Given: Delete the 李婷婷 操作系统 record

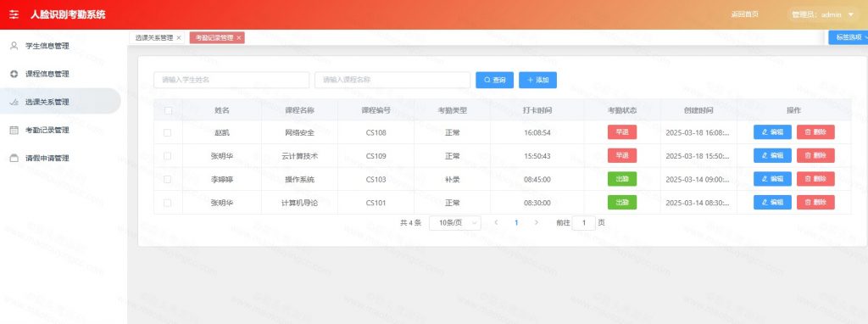Looking at the screenshot, I should tap(815, 179).
